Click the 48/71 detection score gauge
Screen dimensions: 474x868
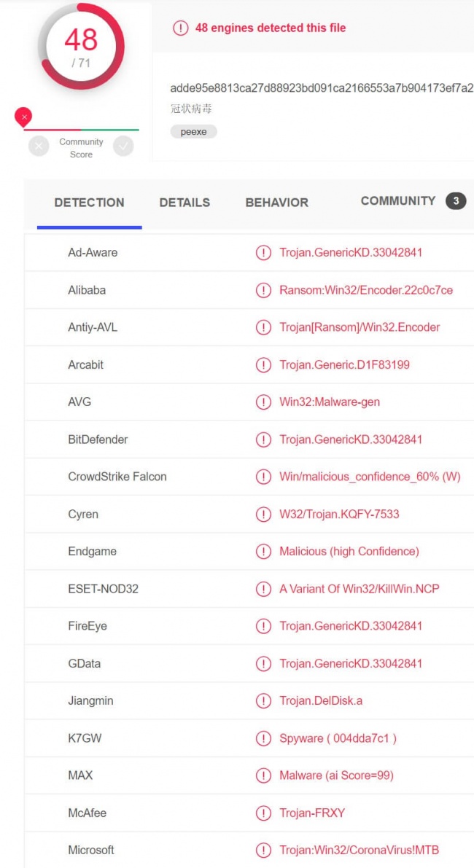coord(80,45)
